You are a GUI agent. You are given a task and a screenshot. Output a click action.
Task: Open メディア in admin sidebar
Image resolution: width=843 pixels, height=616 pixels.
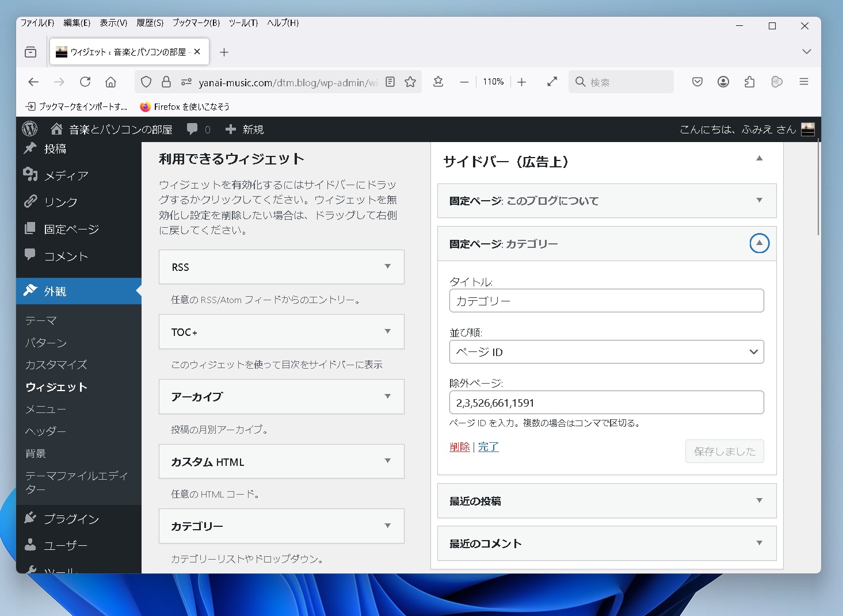pos(66,175)
